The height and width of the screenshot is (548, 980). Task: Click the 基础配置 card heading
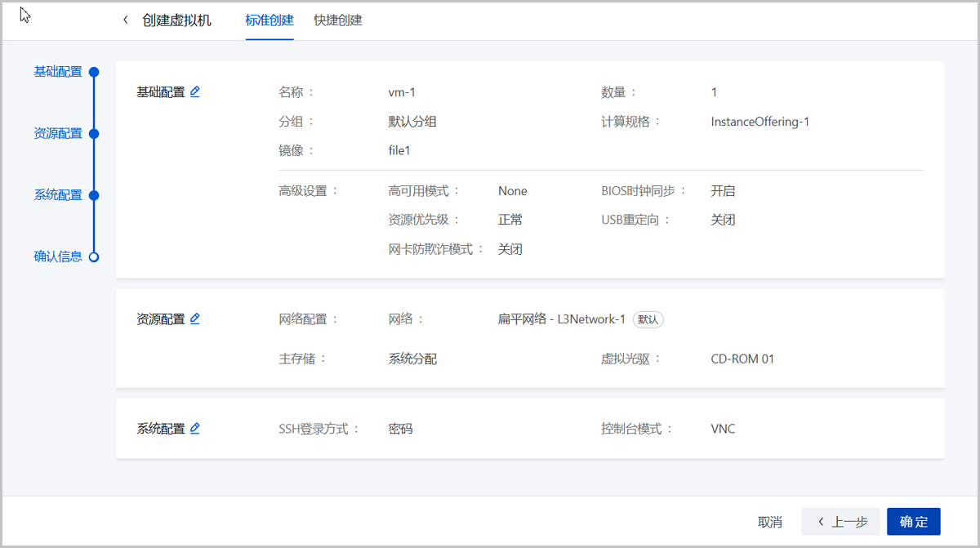[x=161, y=92]
